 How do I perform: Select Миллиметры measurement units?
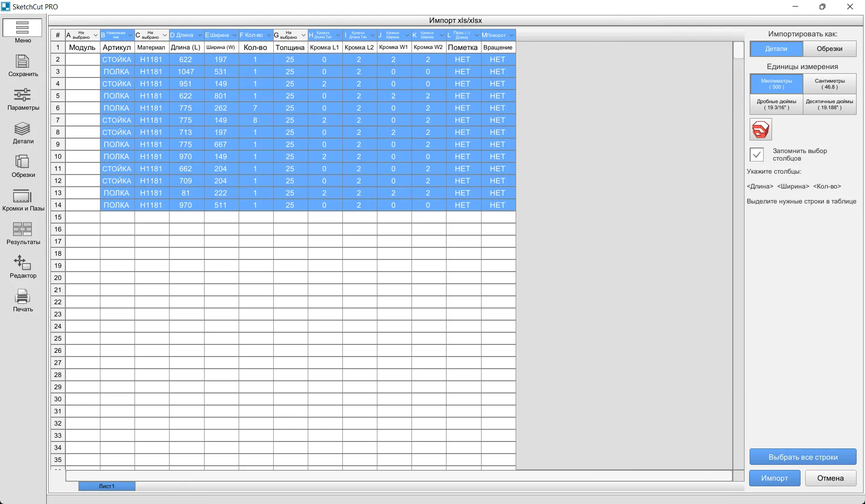(x=776, y=84)
